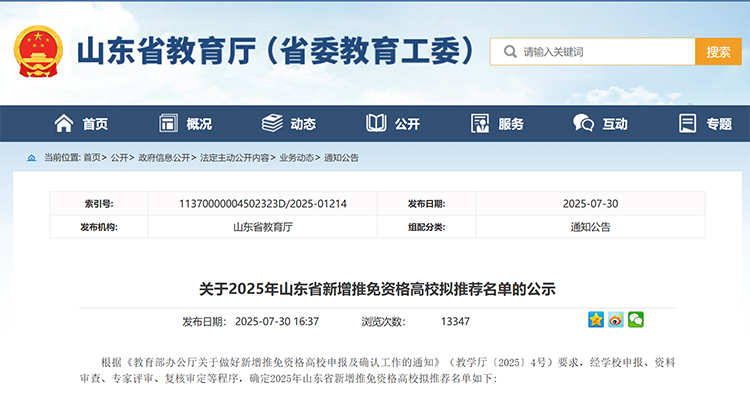
Task: Click the 动态 stacked papers icon
Action: coord(272,123)
